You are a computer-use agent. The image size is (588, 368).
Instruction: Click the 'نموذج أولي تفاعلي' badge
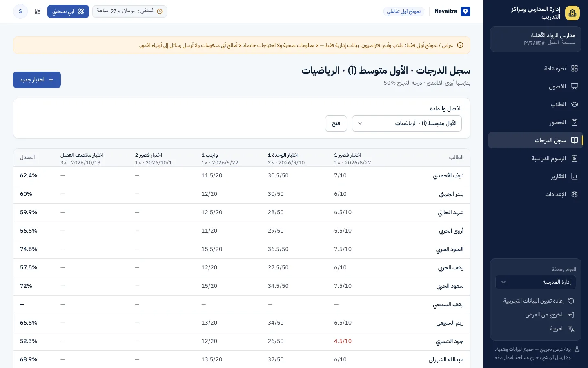click(x=403, y=11)
